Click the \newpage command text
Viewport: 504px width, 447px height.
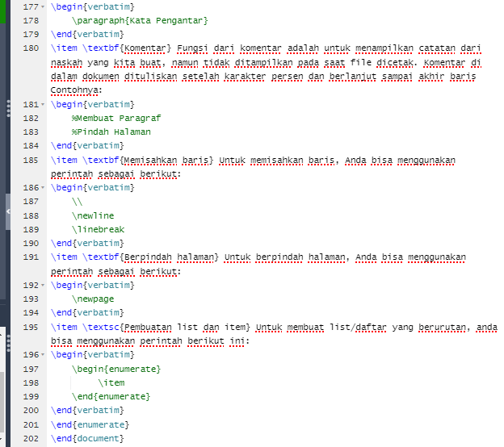(93, 299)
